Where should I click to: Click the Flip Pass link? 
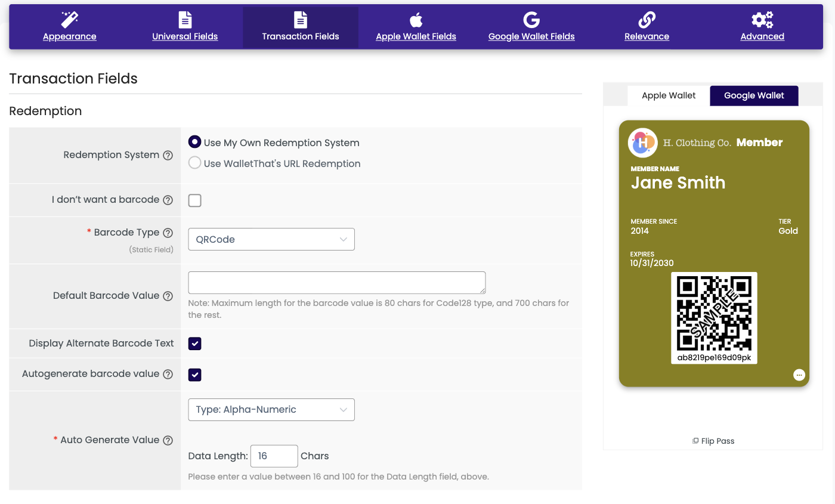[713, 441]
